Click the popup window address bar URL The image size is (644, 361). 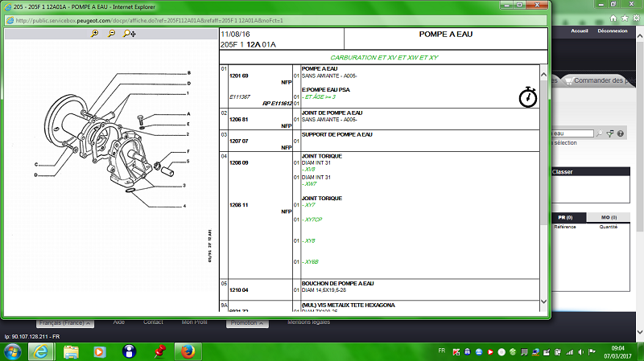click(150, 21)
